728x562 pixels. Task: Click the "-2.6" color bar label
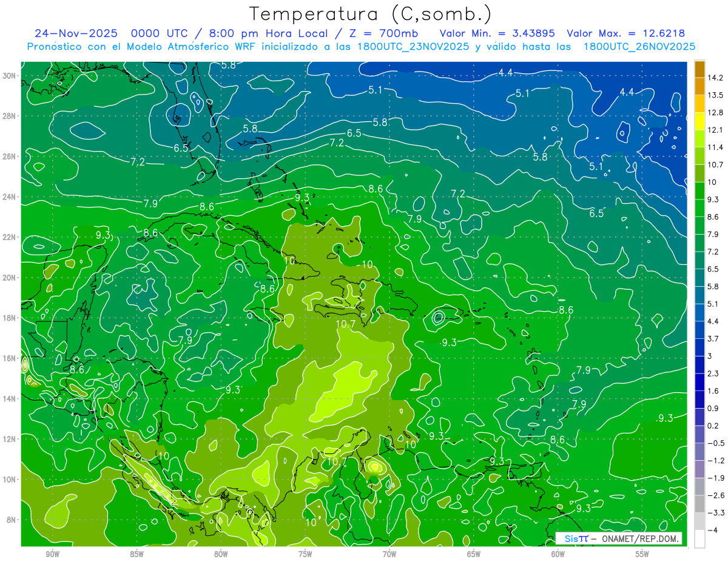coord(716,496)
